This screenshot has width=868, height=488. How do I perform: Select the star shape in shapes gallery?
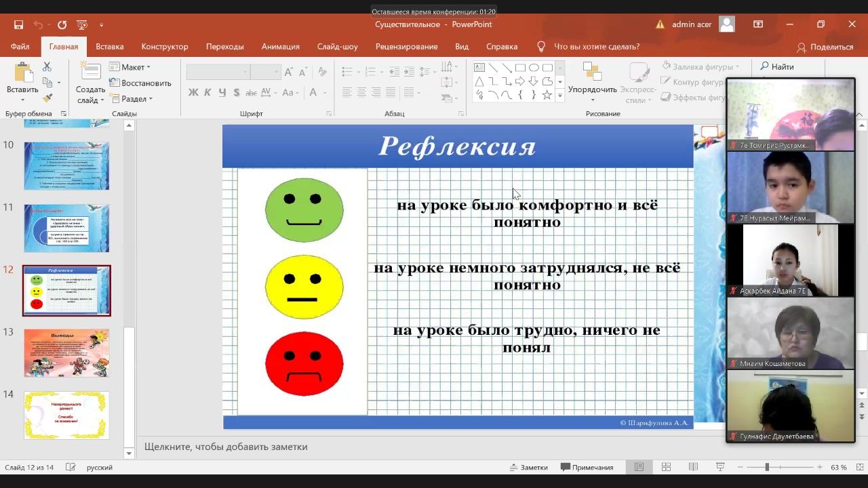[547, 95]
